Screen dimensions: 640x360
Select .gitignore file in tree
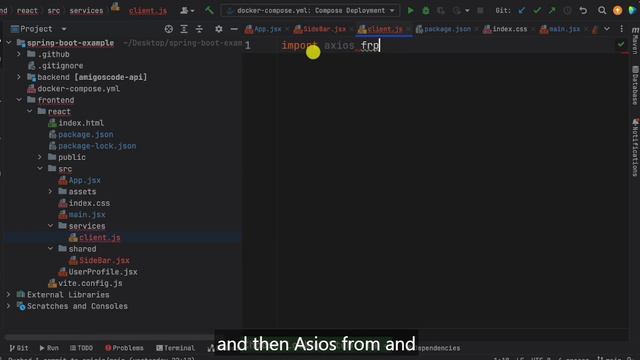[x=60, y=66]
